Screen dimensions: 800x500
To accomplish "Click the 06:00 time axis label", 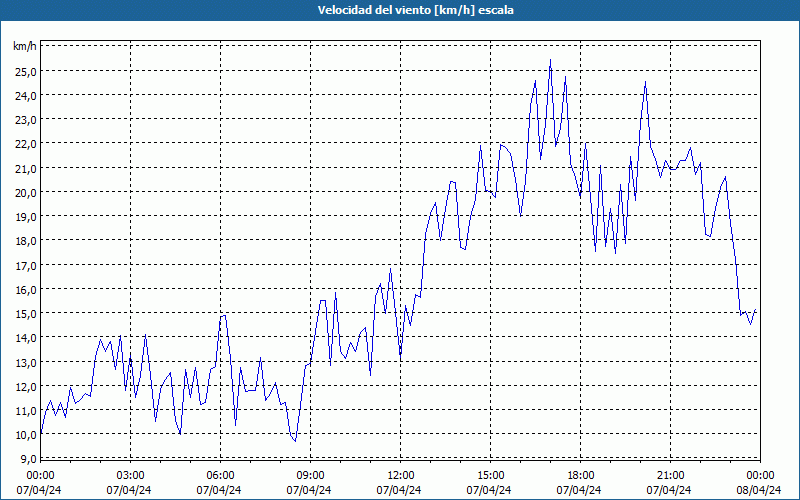I will pos(220,476).
